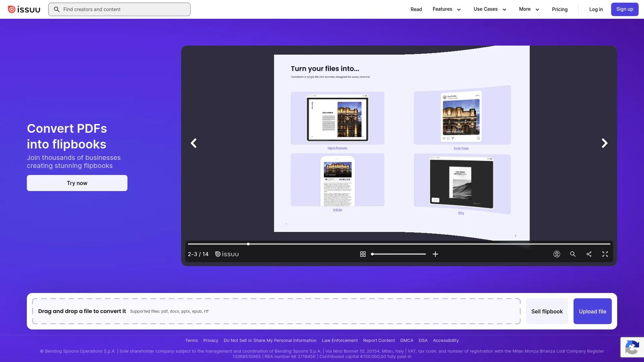Search inside the flipbook magnifier icon

click(573, 254)
